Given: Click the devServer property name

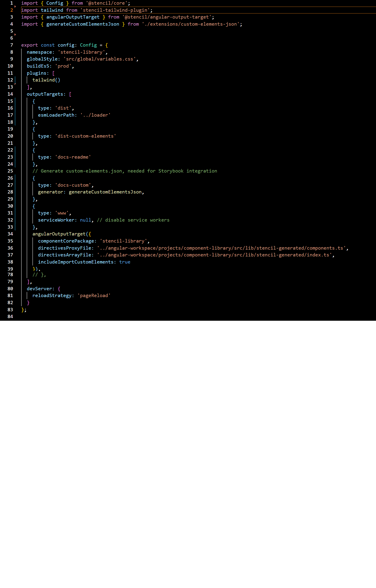Looking at the screenshot, I should coord(39,289).
